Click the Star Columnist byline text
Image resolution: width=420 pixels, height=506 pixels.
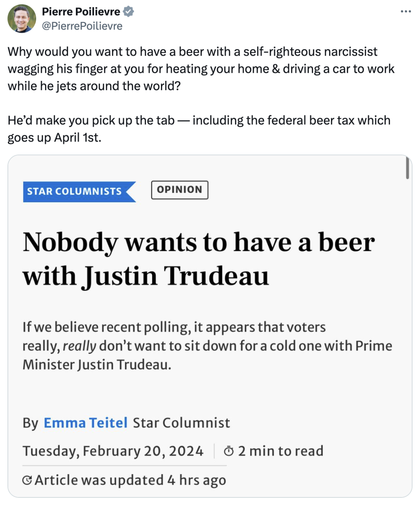[x=181, y=423]
